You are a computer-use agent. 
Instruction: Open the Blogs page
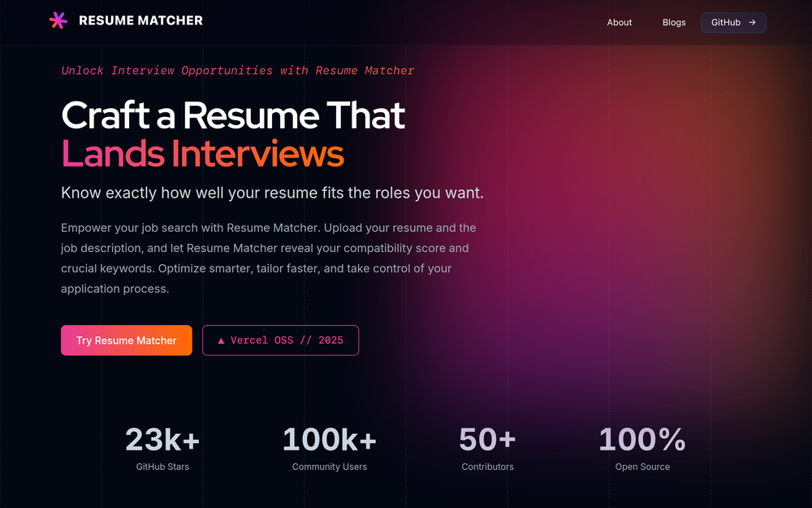(x=674, y=22)
